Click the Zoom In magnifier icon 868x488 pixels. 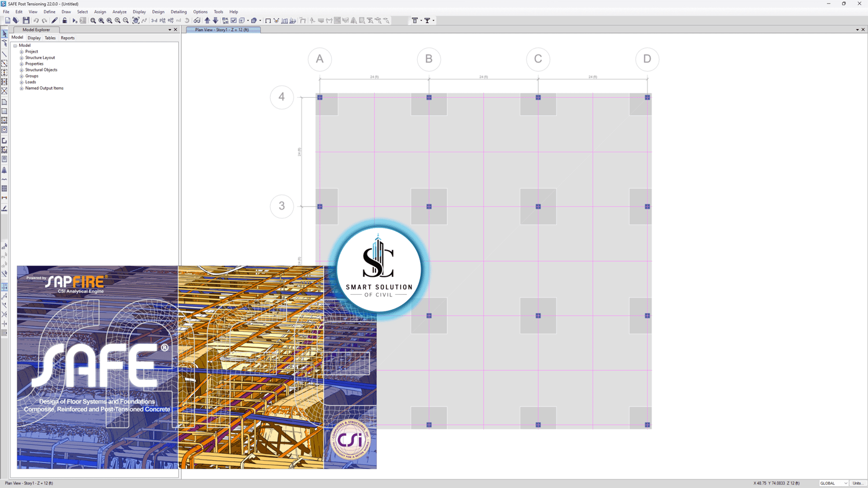[x=117, y=20]
